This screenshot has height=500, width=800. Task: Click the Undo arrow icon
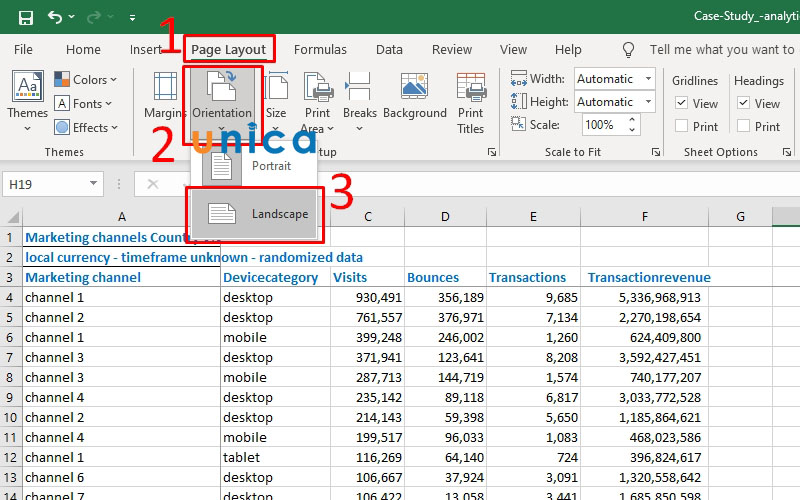coord(55,17)
